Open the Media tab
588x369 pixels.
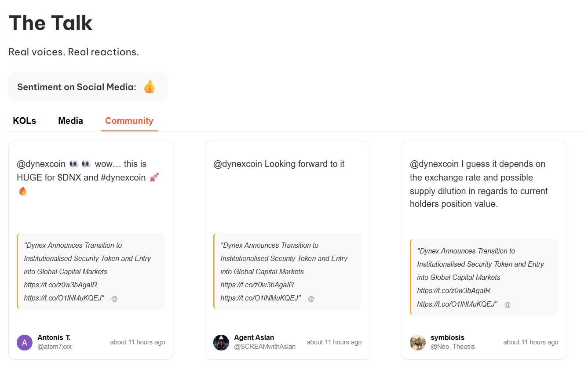pos(70,121)
